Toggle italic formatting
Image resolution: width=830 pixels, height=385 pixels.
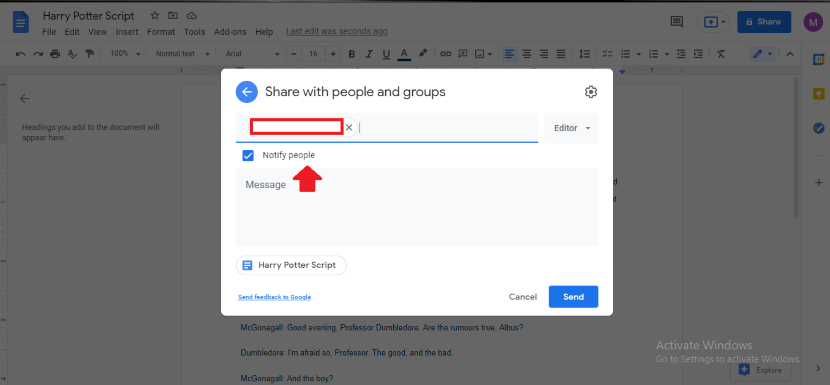(369, 54)
